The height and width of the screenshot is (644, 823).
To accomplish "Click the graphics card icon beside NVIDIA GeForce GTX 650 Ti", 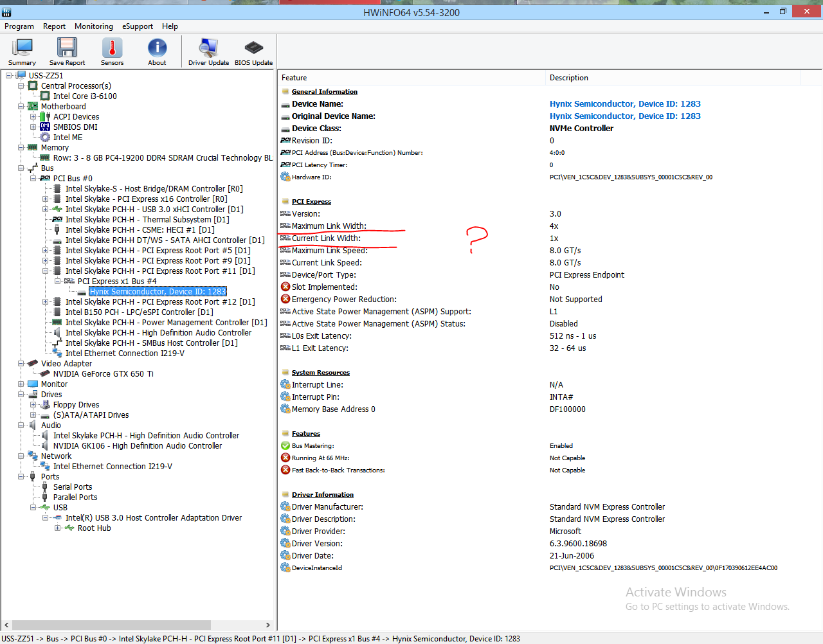I will tap(45, 374).
